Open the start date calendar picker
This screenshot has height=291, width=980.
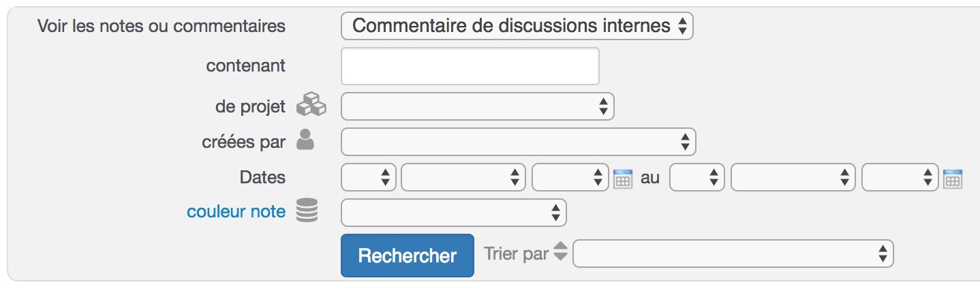623,179
